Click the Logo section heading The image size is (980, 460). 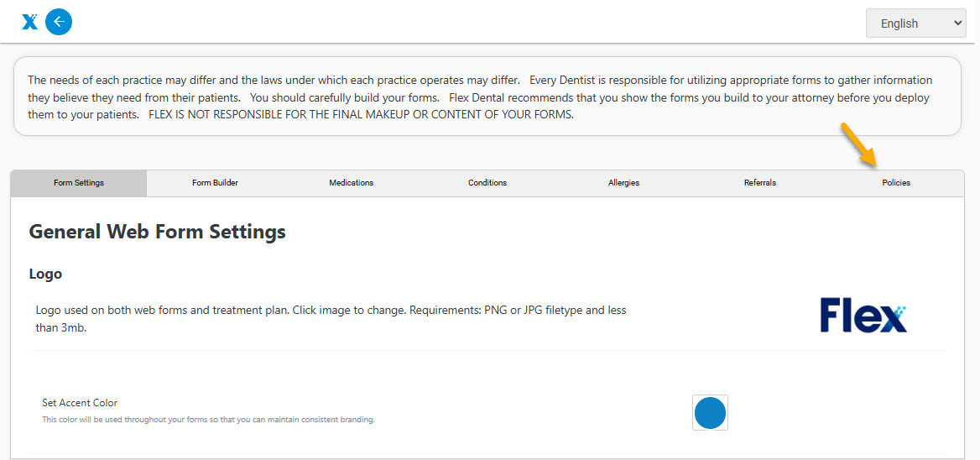pos(45,274)
